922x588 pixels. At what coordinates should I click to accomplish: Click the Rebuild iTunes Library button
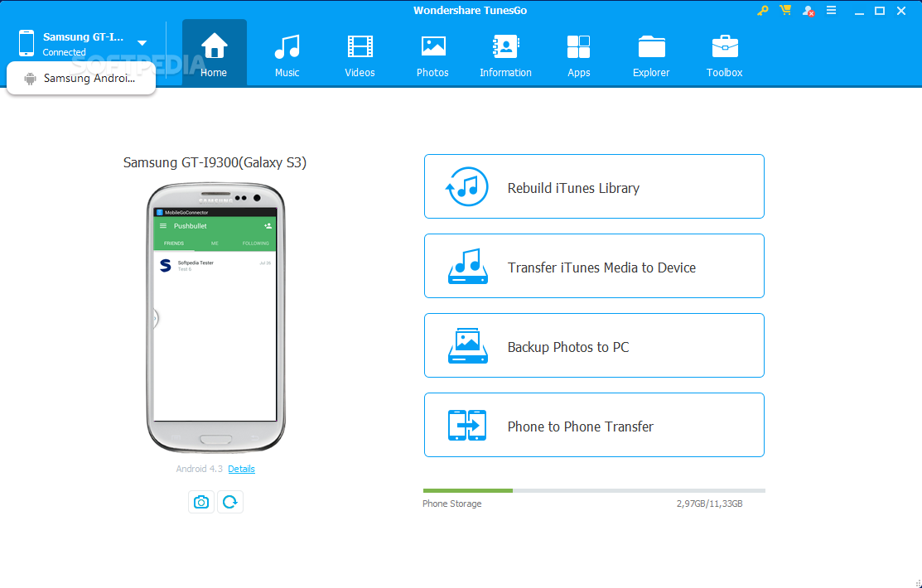[x=594, y=186]
